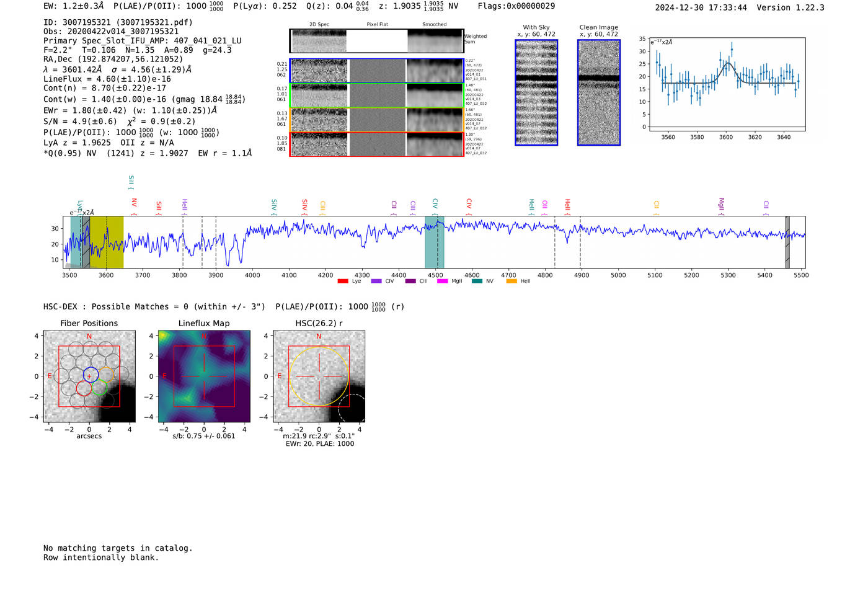Click the Obs: 20200422v014_3007195321 line
Image resolution: width=868 pixels, height=591 pixels.
(x=111, y=32)
